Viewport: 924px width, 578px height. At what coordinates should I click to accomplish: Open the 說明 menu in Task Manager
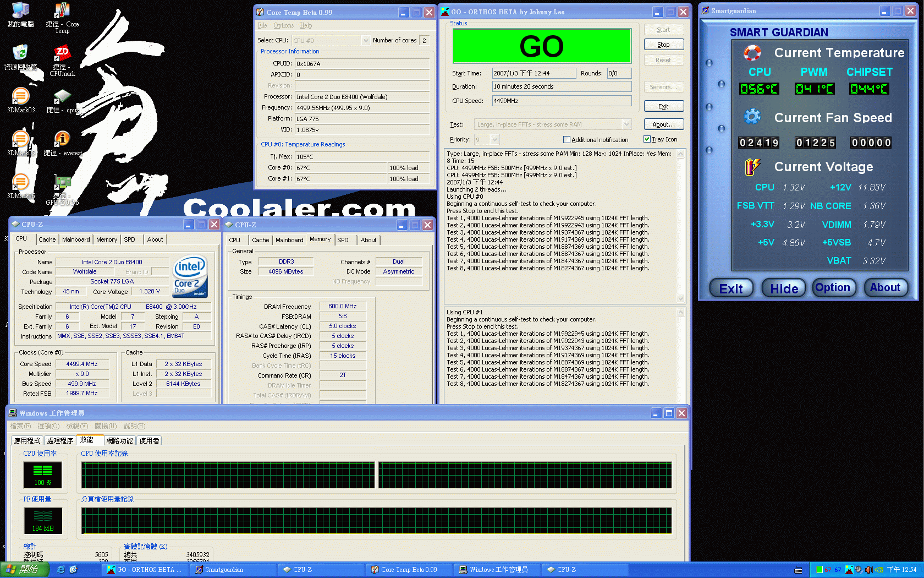tap(134, 426)
